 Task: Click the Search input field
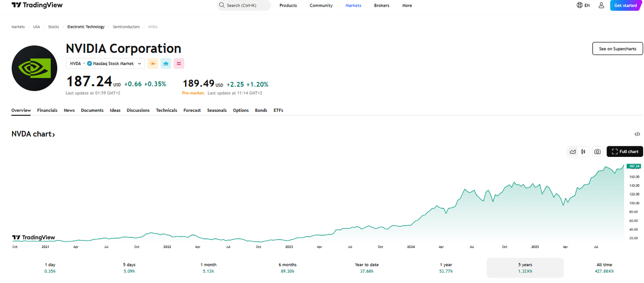[244, 5]
